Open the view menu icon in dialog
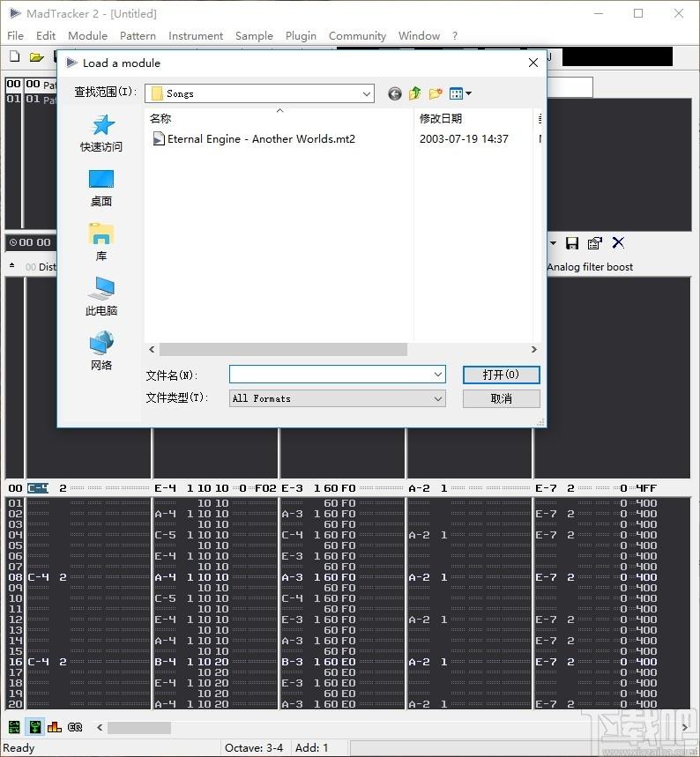700x757 pixels. 460,93
